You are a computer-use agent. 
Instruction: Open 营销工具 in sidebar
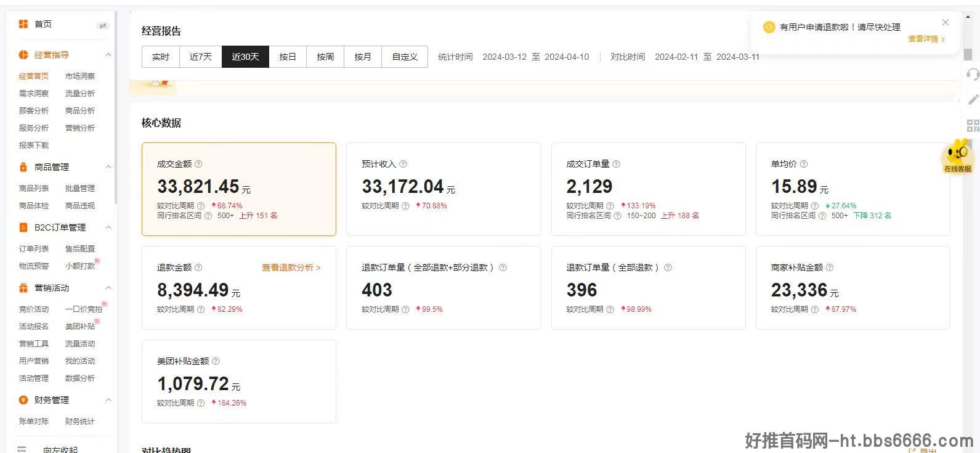click(x=34, y=344)
